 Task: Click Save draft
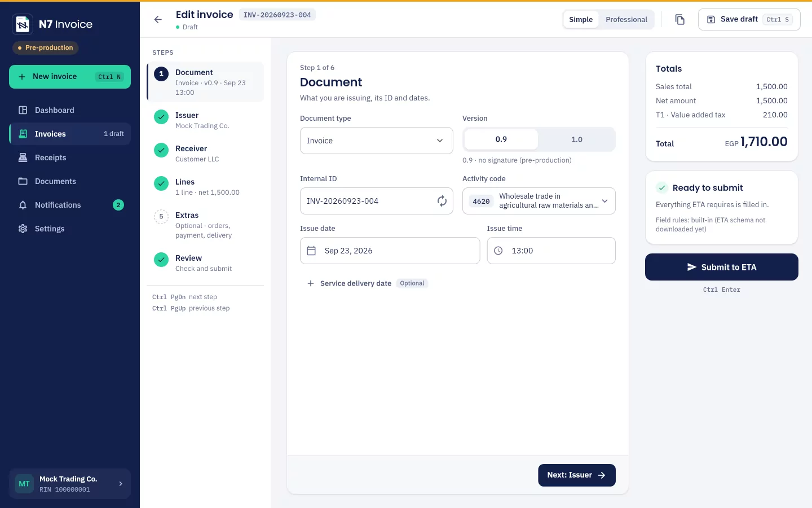pyautogui.click(x=749, y=20)
